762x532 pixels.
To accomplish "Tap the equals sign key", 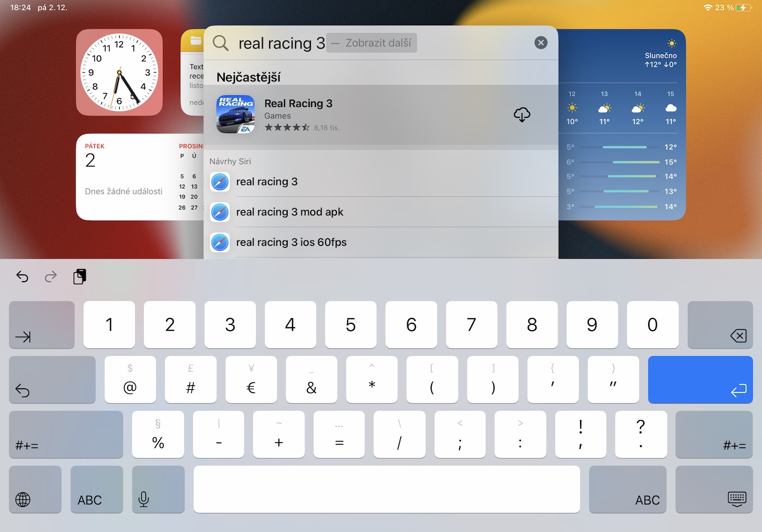I will point(339,435).
